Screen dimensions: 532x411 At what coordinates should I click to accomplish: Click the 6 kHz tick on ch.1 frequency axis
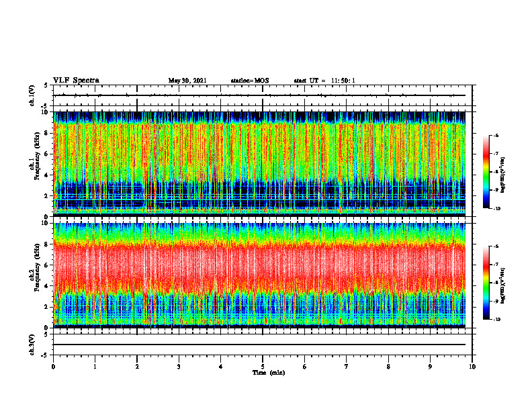point(47,154)
